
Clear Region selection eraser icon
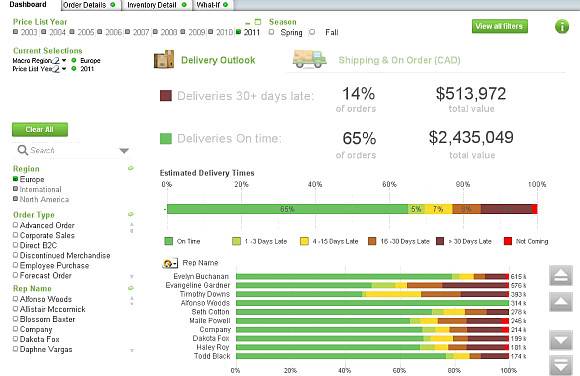(x=131, y=168)
